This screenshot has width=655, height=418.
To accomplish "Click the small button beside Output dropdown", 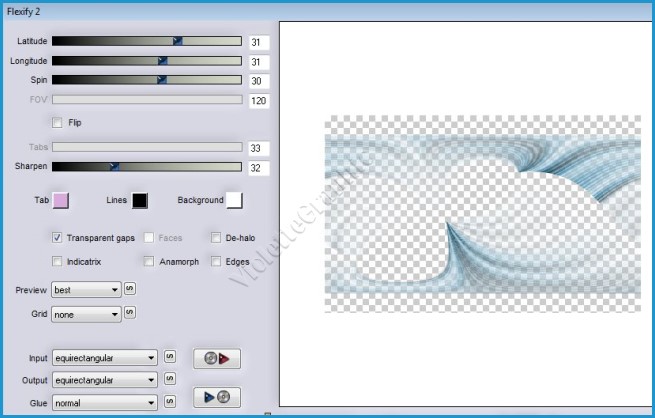I will 169,380.
